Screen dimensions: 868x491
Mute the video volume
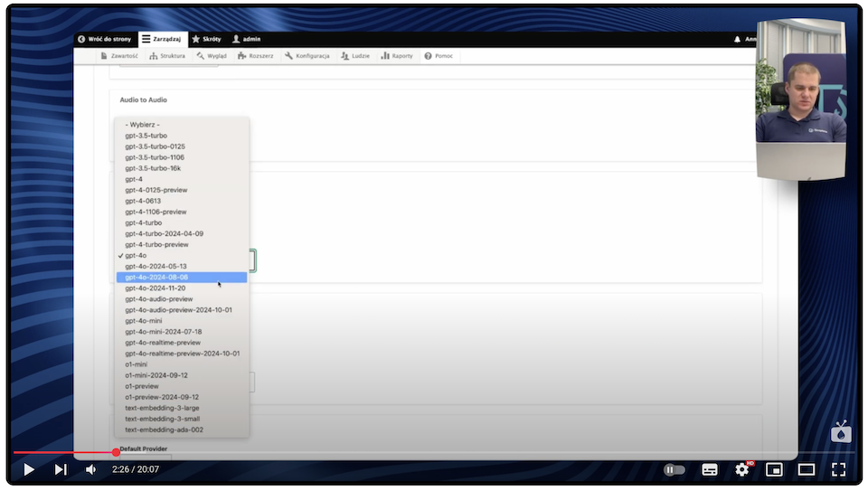[90, 469]
